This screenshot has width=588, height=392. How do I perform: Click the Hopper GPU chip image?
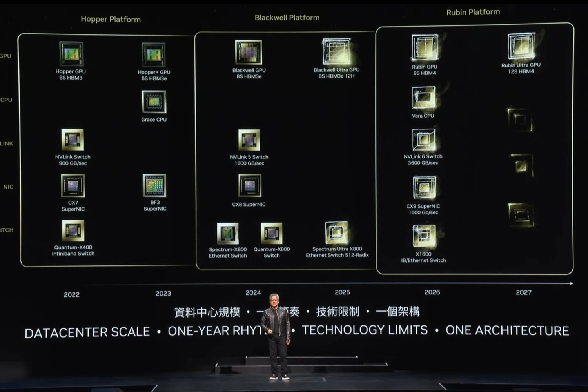(71, 54)
